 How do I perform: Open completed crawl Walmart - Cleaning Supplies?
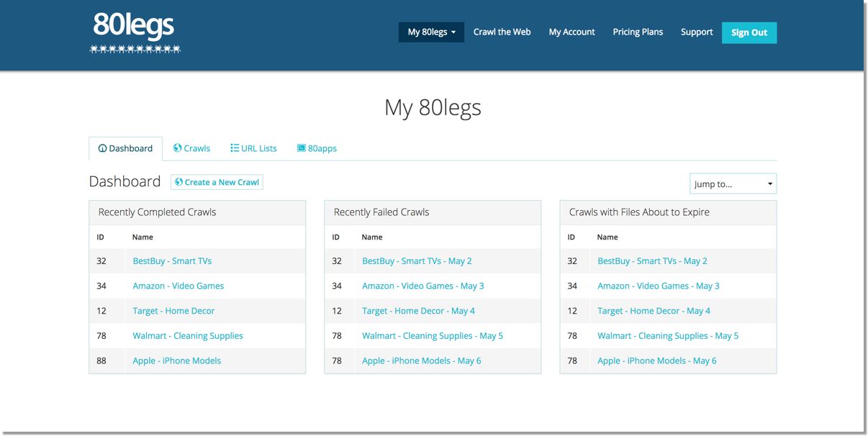point(188,336)
